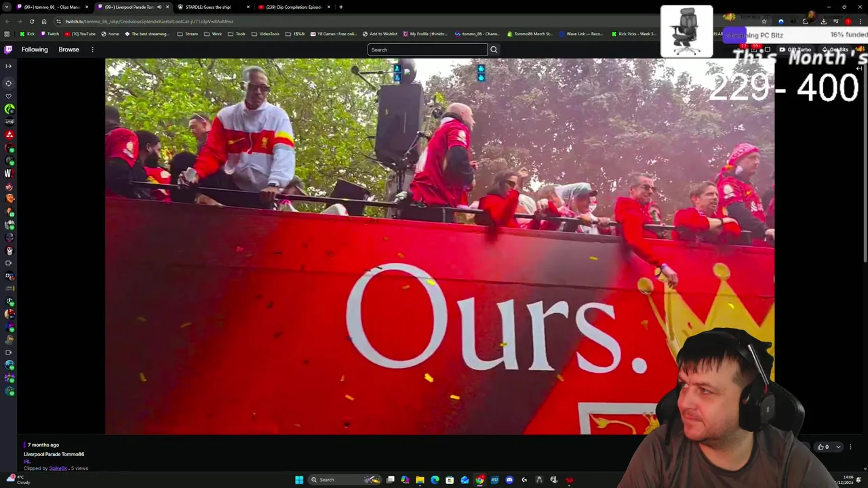Open Kick Picks Week 3 bookmark
This screenshot has height=488, width=868.
coord(634,34)
